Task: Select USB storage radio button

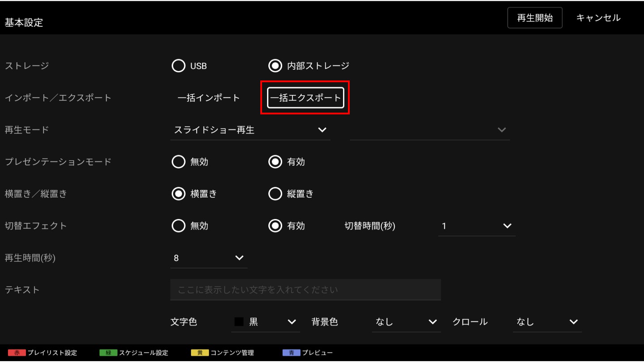Action: click(x=178, y=66)
